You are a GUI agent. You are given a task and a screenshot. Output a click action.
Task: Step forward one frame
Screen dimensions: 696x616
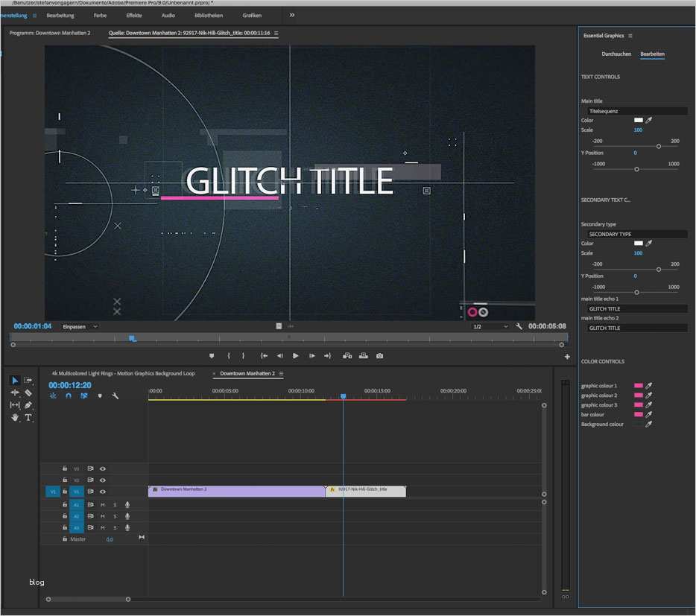click(x=312, y=356)
